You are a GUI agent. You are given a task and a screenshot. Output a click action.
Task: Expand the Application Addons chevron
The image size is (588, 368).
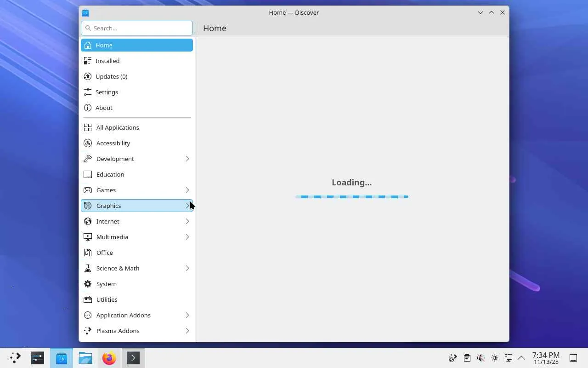pyautogui.click(x=187, y=315)
